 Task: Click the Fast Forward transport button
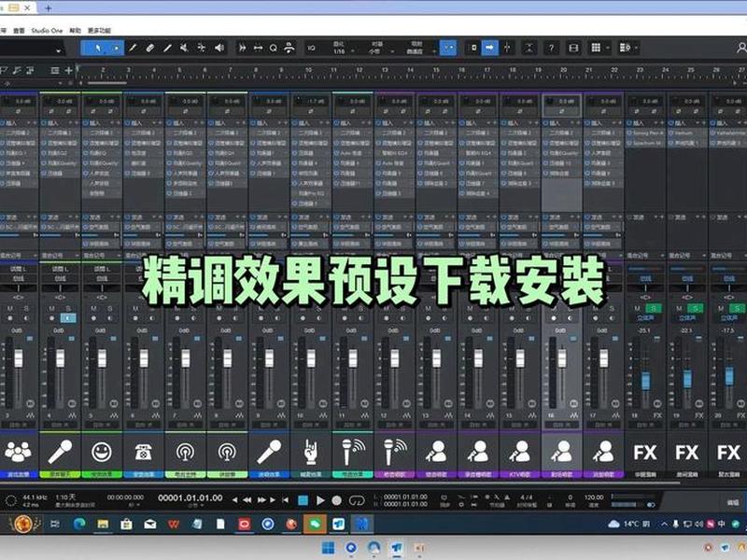point(261,500)
